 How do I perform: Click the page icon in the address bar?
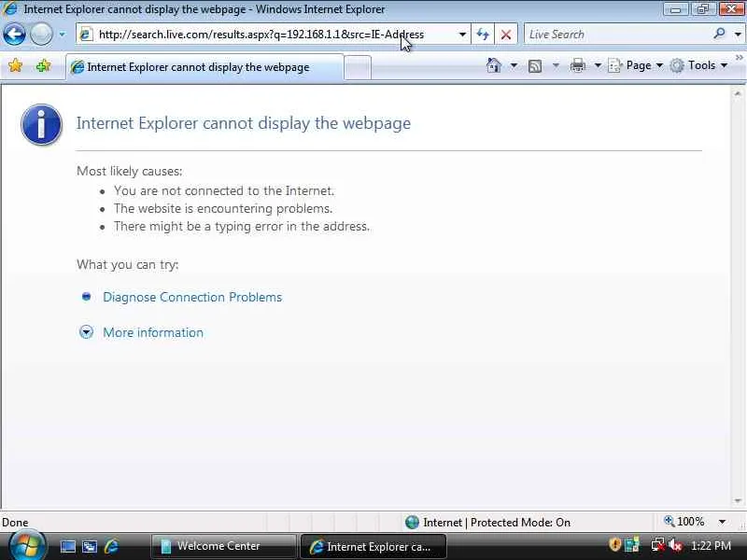pyautogui.click(x=86, y=35)
